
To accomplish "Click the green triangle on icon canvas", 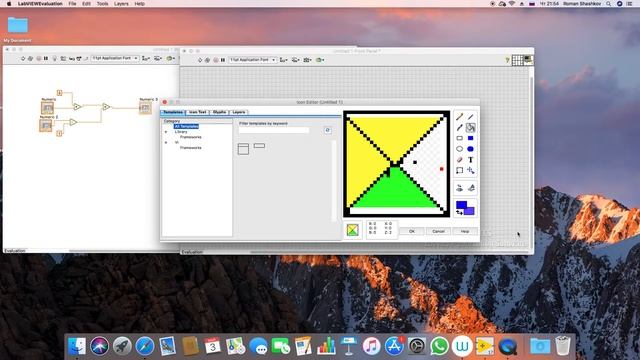I will 395,191.
